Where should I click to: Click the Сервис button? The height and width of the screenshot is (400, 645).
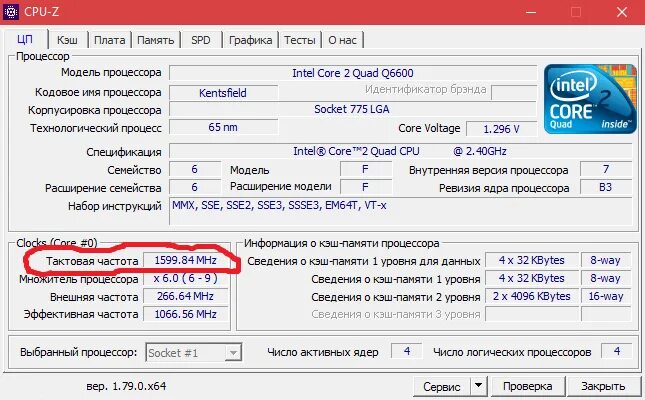tap(442, 386)
